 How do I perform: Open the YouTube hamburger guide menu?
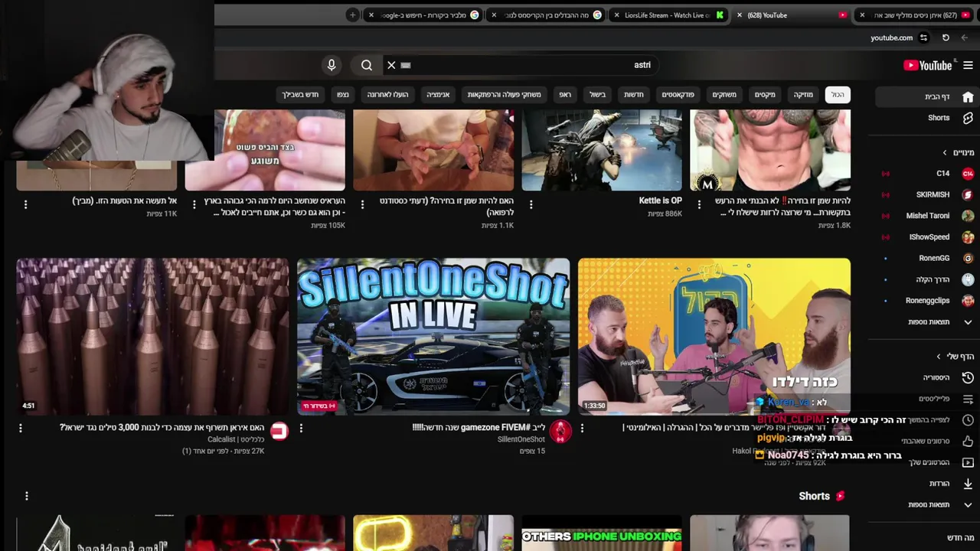coord(968,66)
